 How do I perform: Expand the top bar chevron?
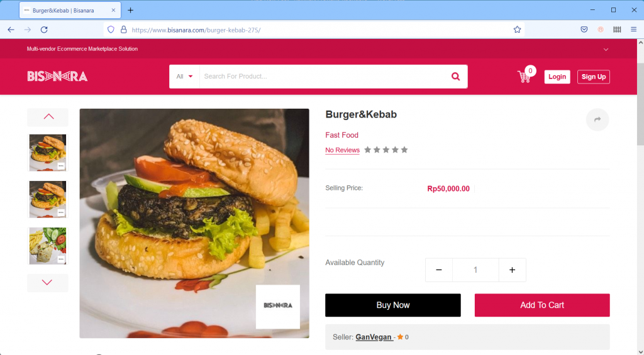pos(606,49)
